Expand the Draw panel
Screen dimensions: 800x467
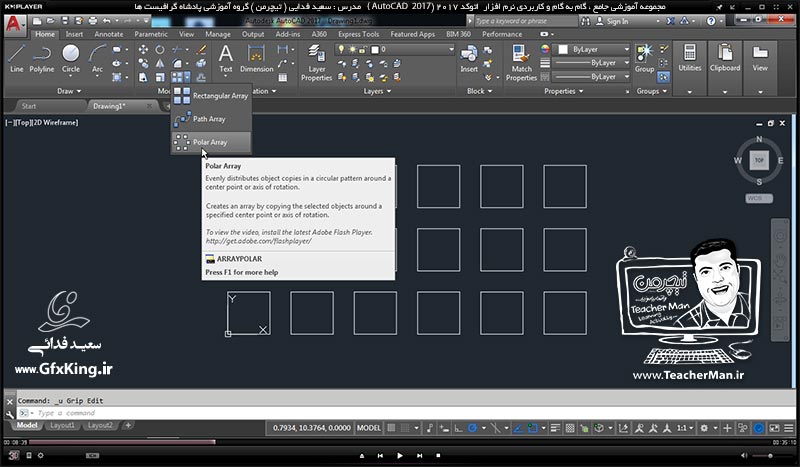click(x=69, y=91)
